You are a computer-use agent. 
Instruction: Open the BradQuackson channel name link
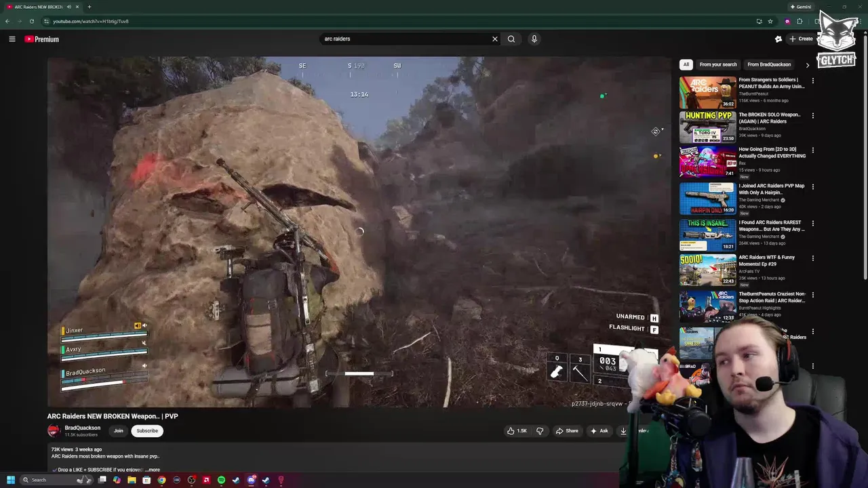pyautogui.click(x=83, y=428)
